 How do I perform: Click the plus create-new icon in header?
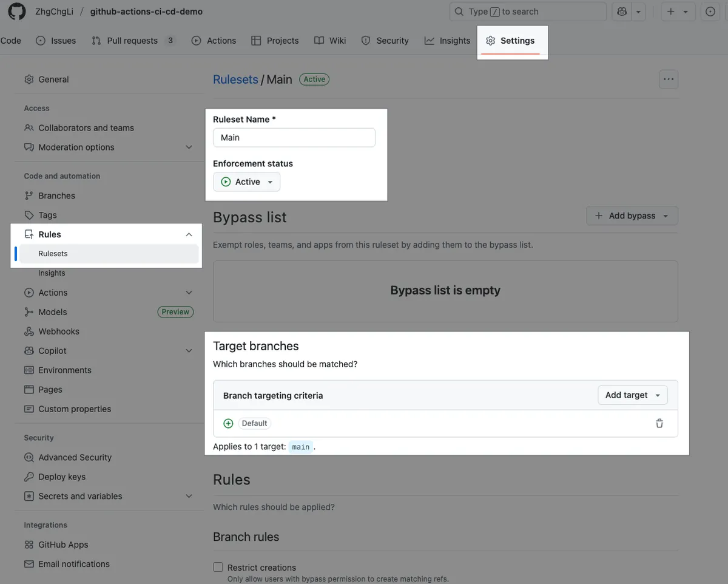671,12
